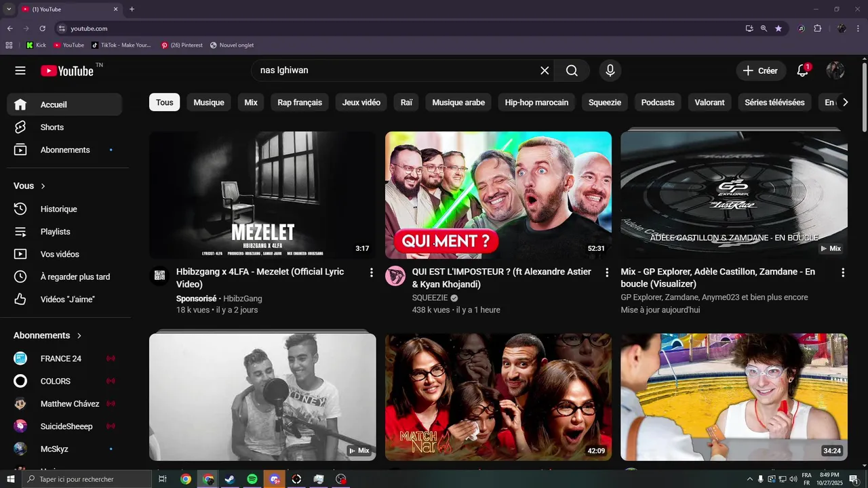Open Steam from the taskbar
The image size is (868, 488).
(230, 479)
